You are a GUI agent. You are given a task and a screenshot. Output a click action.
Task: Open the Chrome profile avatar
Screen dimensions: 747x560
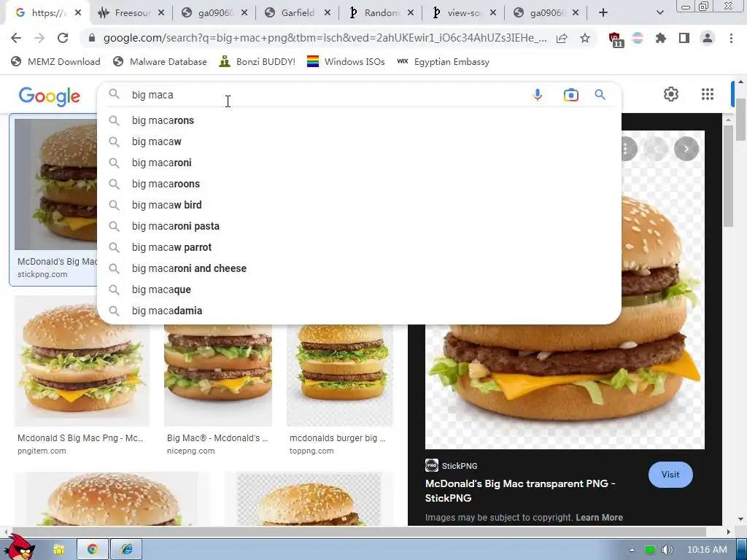pyautogui.click(x=708, y=38)
